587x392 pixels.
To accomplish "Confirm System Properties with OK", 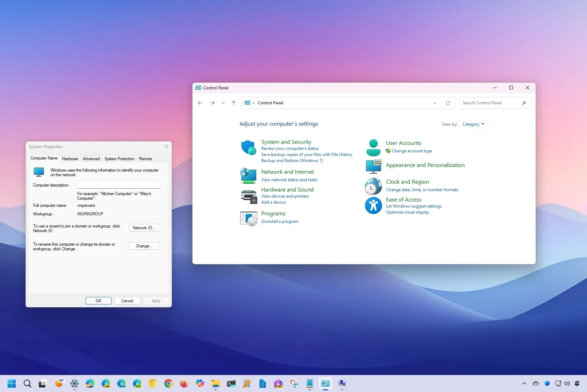I will click(x=98, y=301).
